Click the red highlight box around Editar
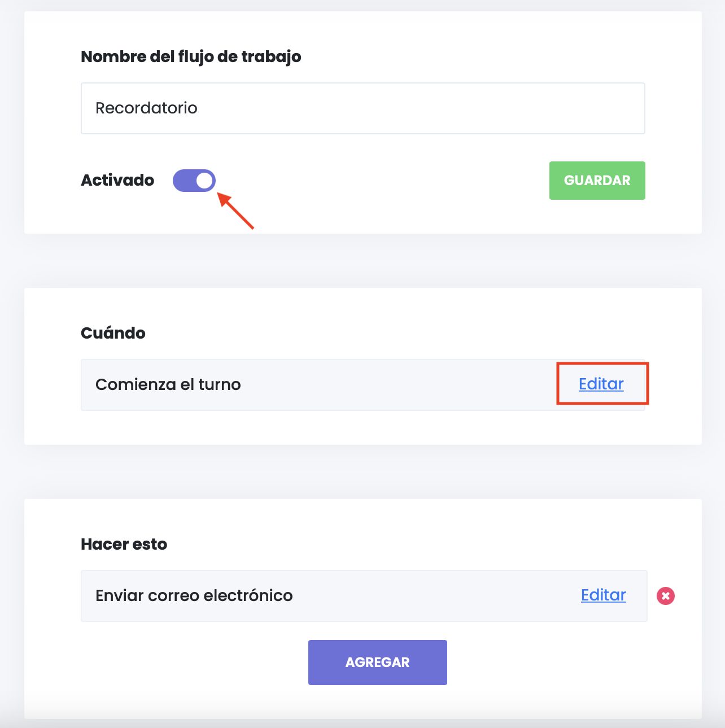 602,384
